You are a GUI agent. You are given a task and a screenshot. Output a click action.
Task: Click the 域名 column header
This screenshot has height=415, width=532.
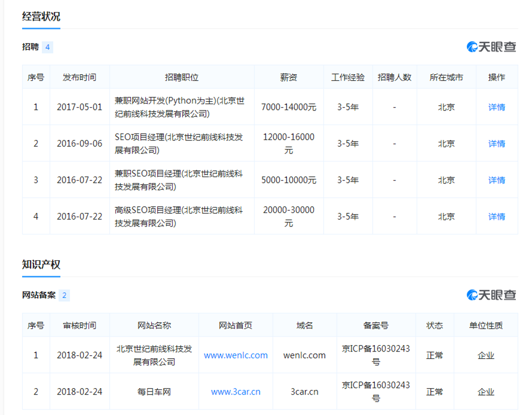(x=304, y=325)
